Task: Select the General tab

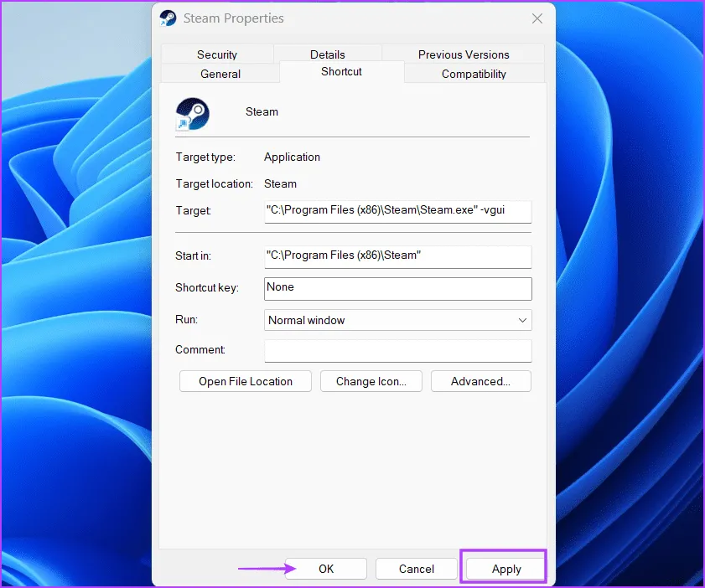Action: click(x=220, y=74)
